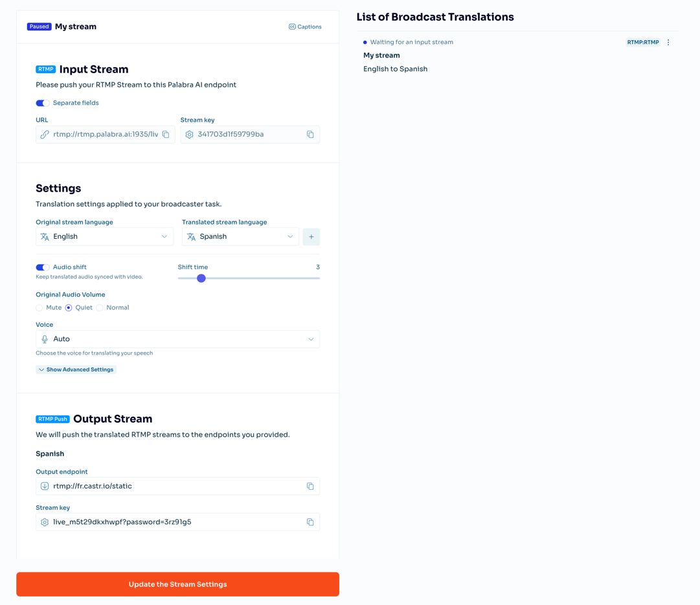This screenshot has height=605, width=700.
Task: Toggle the Separate fields switch
Action: pos(42,103)
